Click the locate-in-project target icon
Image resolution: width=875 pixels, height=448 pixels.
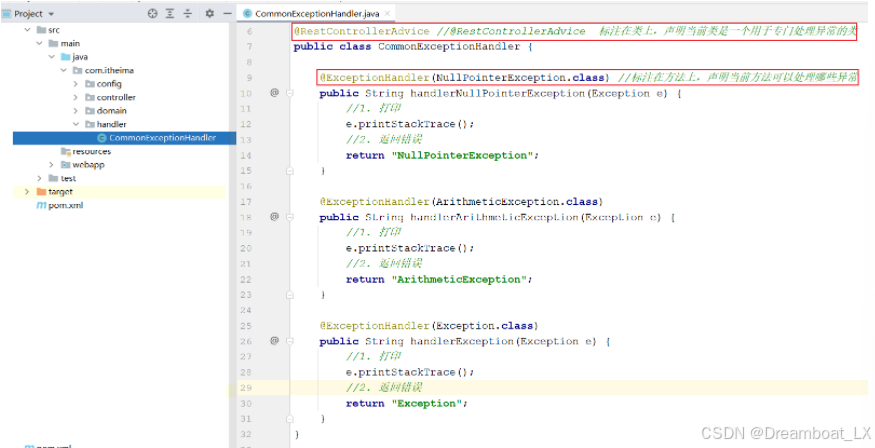[152, 13]
